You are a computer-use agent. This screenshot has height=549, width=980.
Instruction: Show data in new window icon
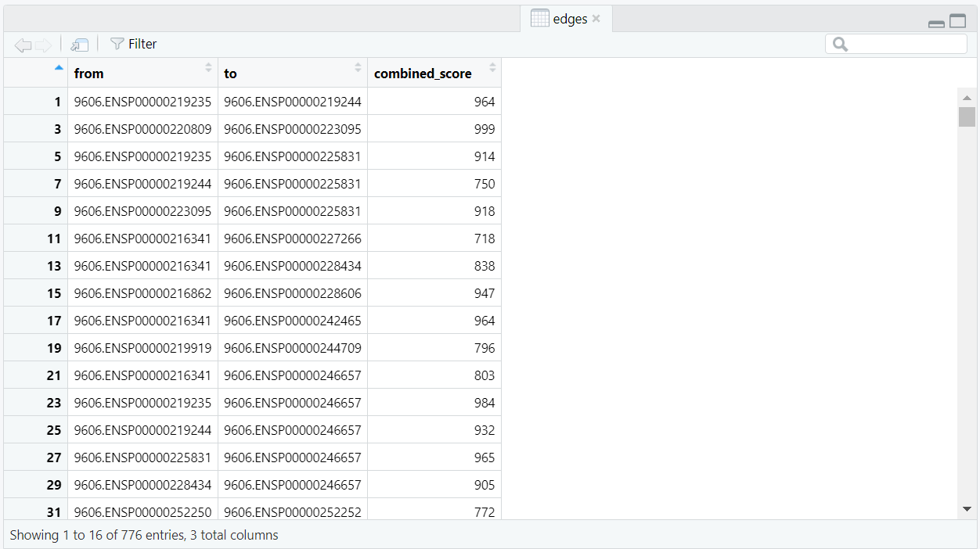coord(79,45)
